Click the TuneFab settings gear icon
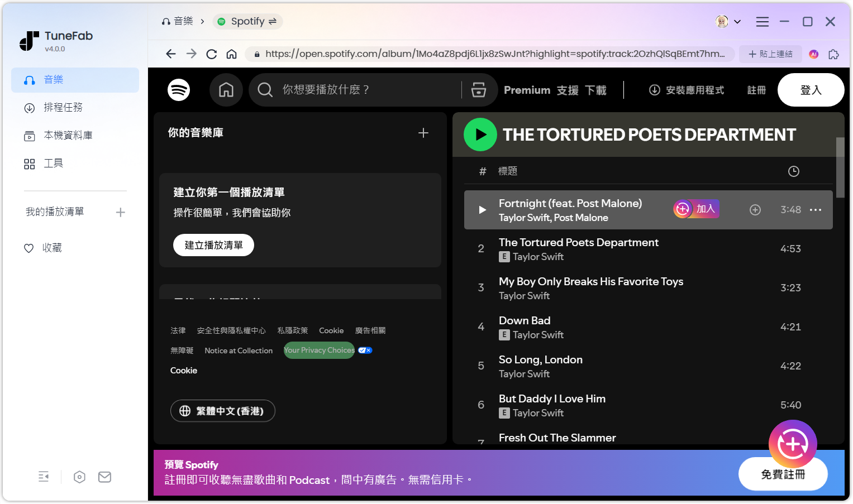Image resolution: width=853 pixels, height=504 pixels. [x=79, y=477]
